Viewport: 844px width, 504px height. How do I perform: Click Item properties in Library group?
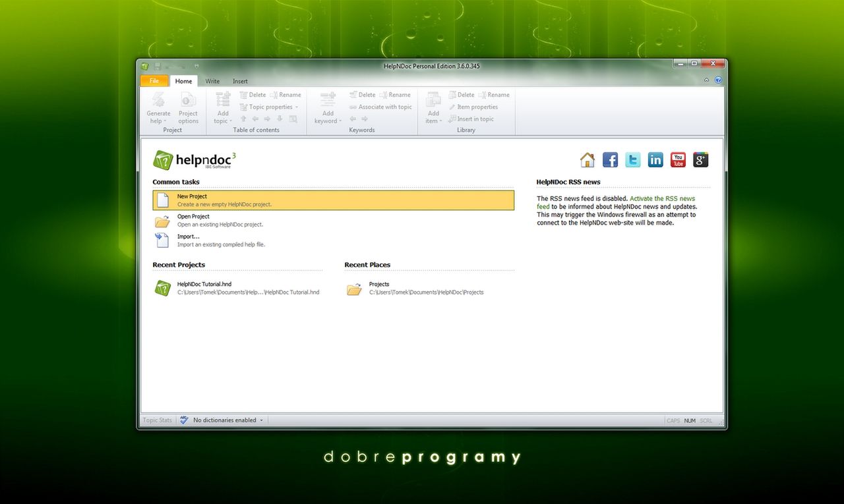pyautogui.click(x=473, y=107)
